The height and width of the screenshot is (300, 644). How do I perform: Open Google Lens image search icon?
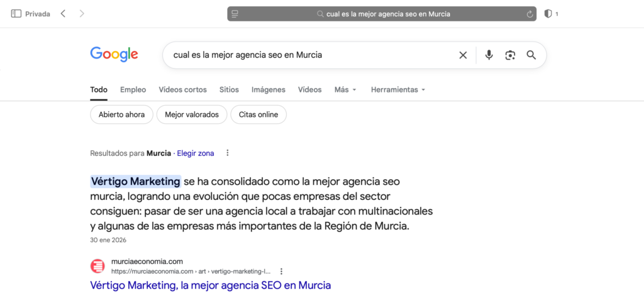tap(510, 55)
